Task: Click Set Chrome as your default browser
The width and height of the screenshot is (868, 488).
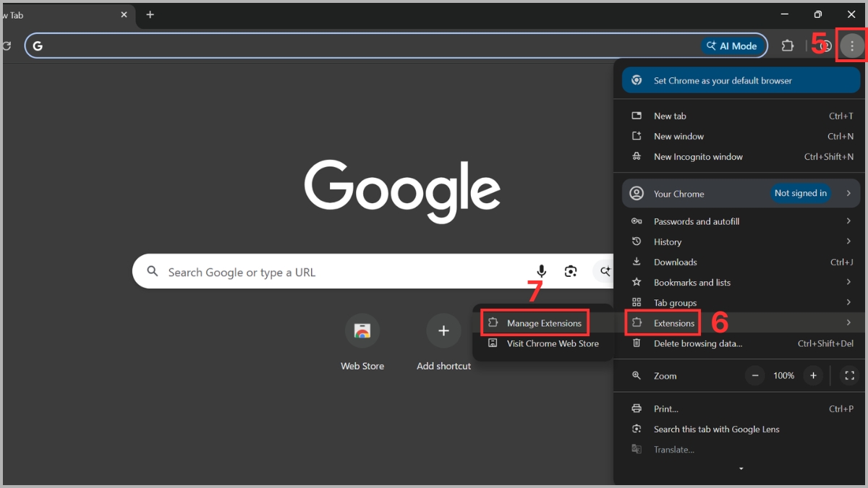Action: tap(741, 81)
